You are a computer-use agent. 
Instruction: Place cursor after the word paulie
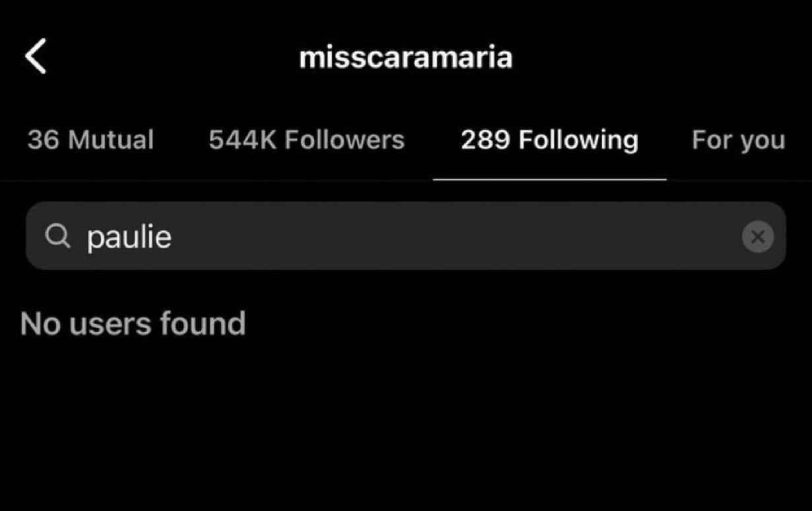[173, 236]
